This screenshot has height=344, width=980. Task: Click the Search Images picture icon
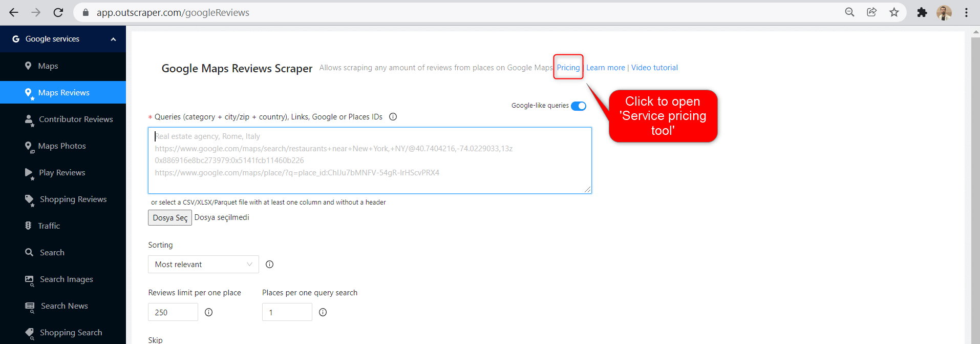tap(30, 280)
